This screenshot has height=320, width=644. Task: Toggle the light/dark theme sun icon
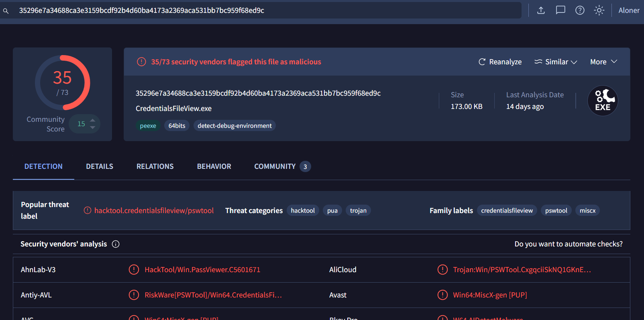click(x=599, y=10)
